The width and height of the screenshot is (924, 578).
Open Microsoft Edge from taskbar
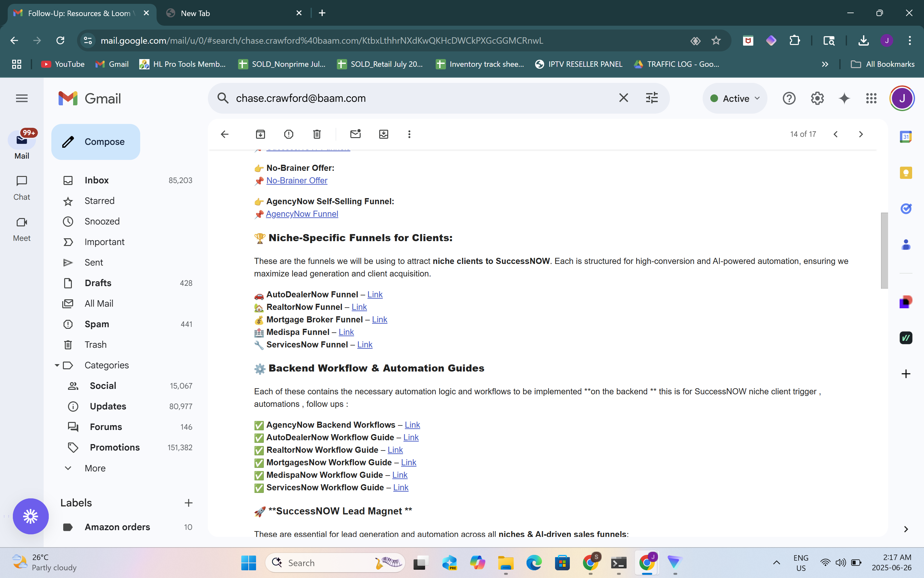pos(534,563)
